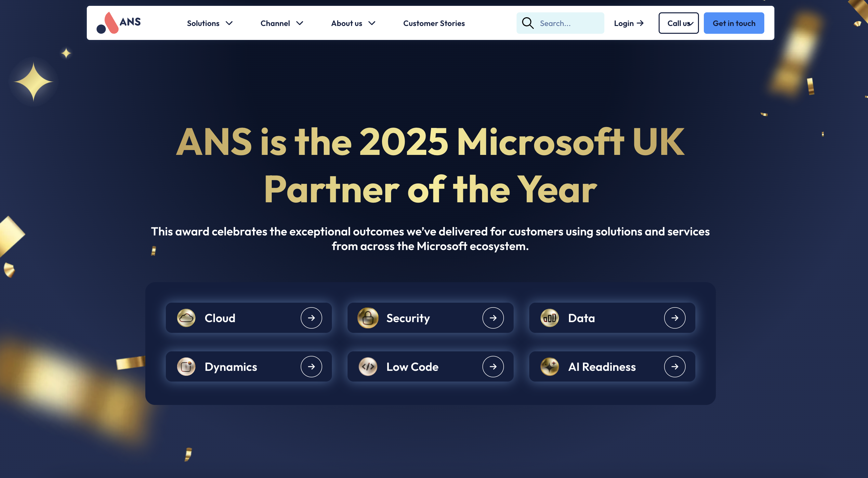Expand the Channel dropdown menu
Viewport: 868px width, 478px height.
pyautogui.click(x=282, y=23)
